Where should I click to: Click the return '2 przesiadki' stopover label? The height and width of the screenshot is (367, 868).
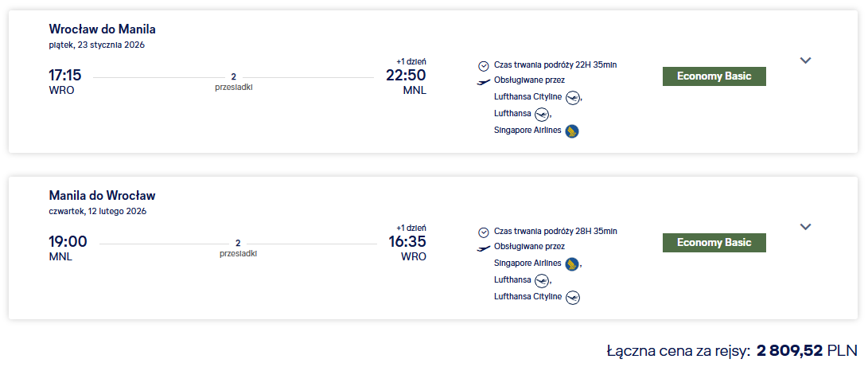coord(238,248)
